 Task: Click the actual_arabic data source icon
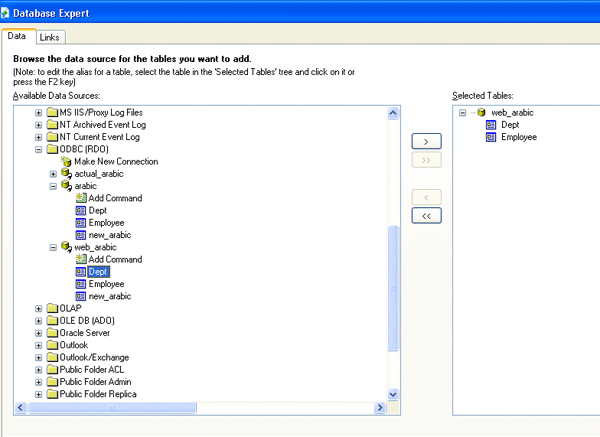click(67, 174)
